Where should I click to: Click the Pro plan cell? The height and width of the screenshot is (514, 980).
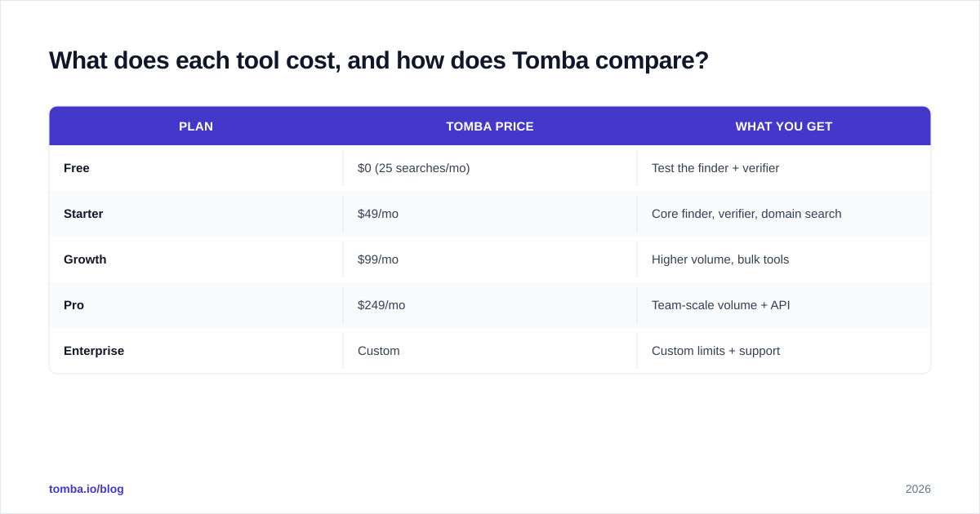click(x=196, y=305)
